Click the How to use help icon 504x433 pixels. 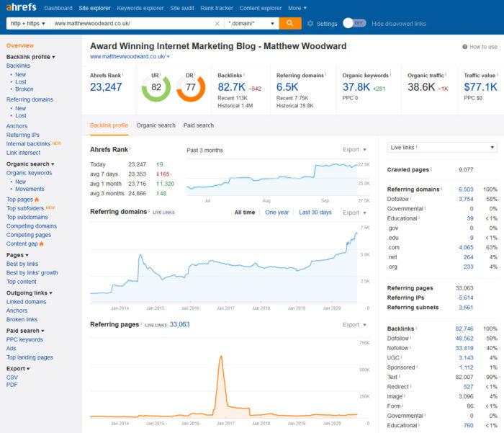[465, 47]
